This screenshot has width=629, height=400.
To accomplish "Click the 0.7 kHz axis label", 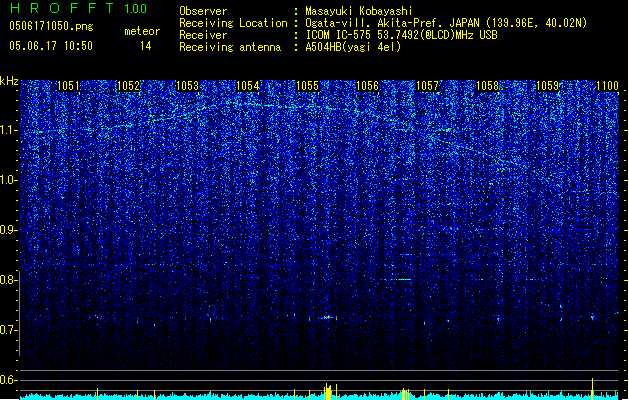I will [9, 330].
